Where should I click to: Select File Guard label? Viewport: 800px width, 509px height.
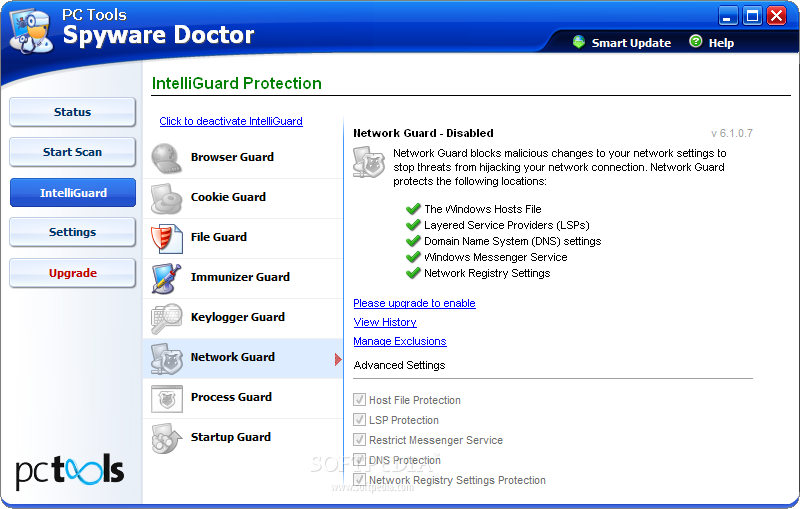(218, 237)
